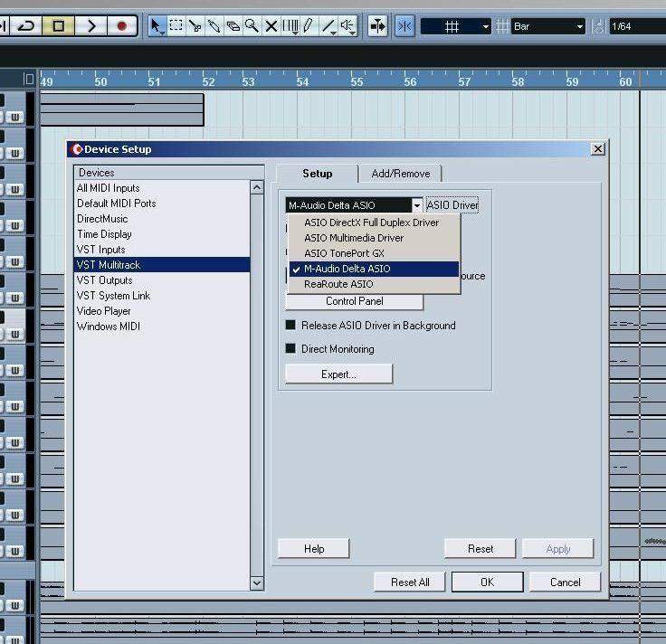The width and height of the screenshot is (666, 644).
Task: Click the Expert... button
Action: point(338,374)
